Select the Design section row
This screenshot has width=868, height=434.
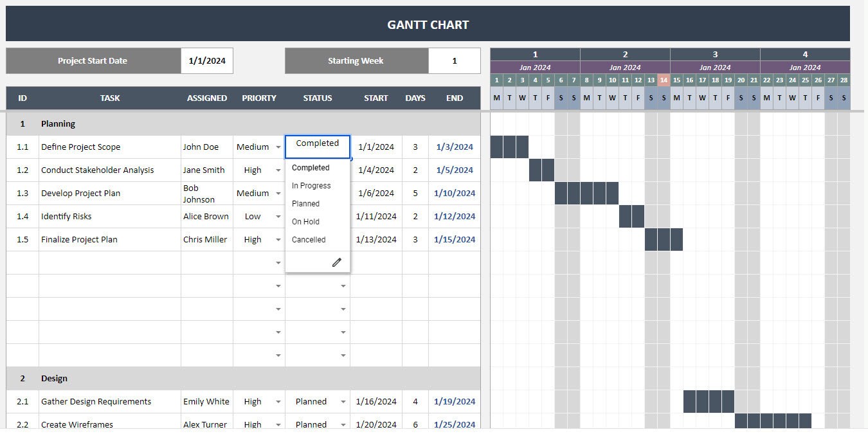243,379
